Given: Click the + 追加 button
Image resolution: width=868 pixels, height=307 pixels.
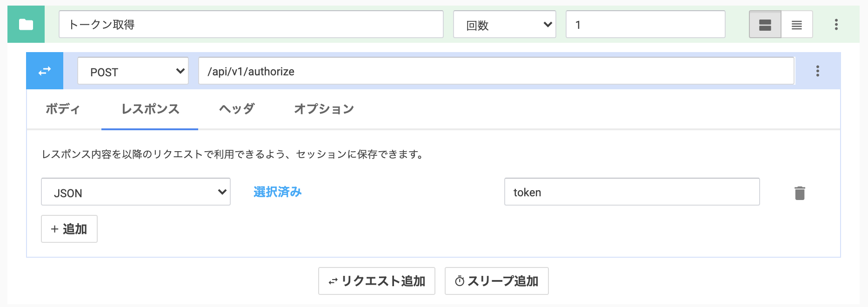Looking at the screenshot, I should click(69, 229).
